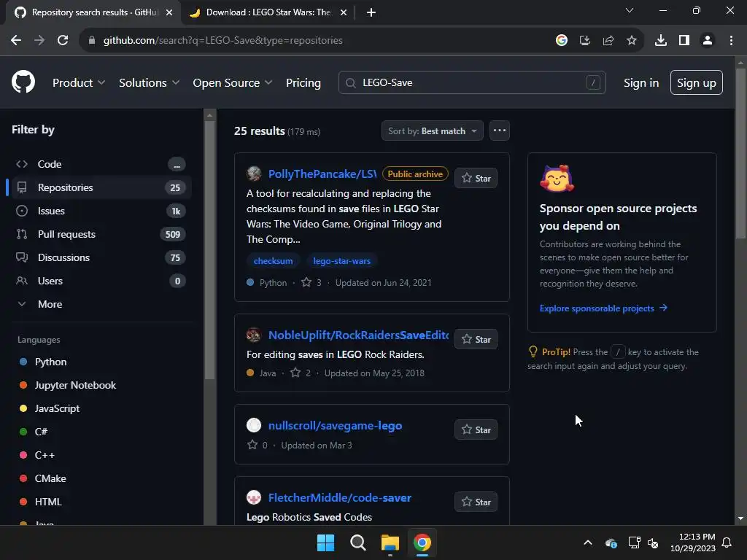Click the filter sidebar scrollbar
This screenshot has width=747, height=560.
point(209,250)
